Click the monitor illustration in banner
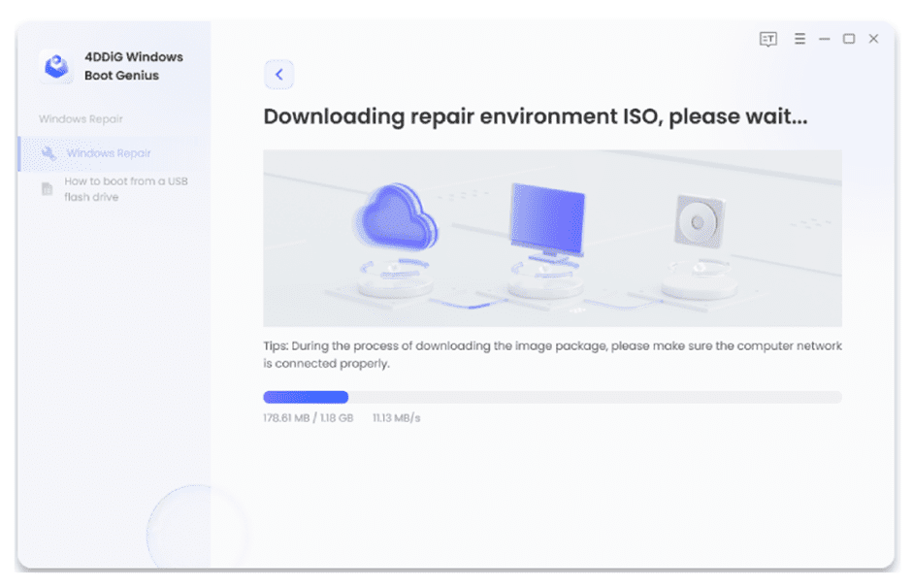The height and width of the screenshot is (588, 913). 547,219
